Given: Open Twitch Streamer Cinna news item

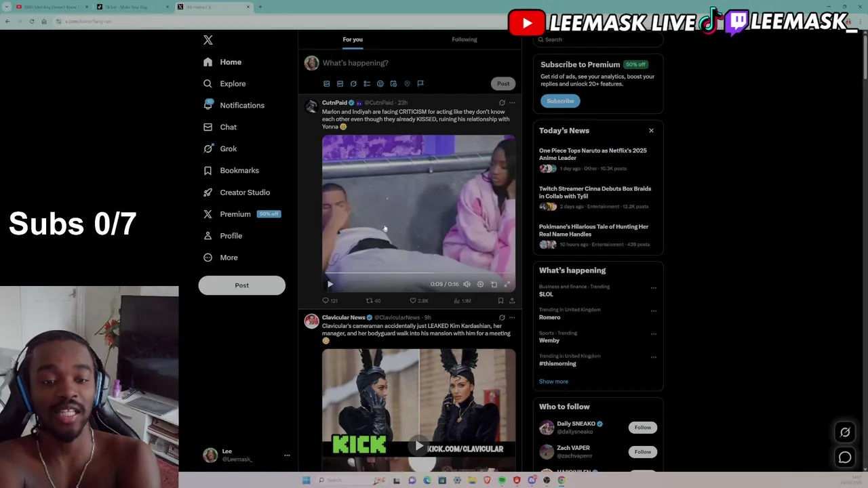Looking at the screenshot, I should [x=597, y=197].
